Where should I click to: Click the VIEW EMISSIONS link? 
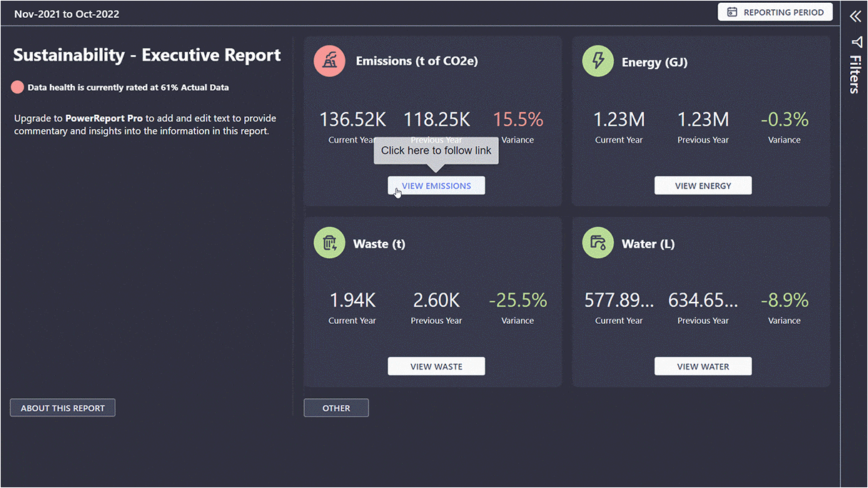(436, 185)
